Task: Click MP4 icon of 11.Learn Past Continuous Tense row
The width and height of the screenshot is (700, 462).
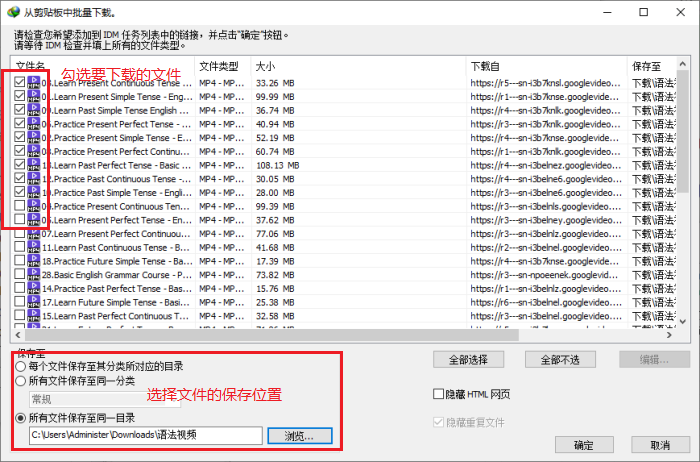Action: coord(33,247)
